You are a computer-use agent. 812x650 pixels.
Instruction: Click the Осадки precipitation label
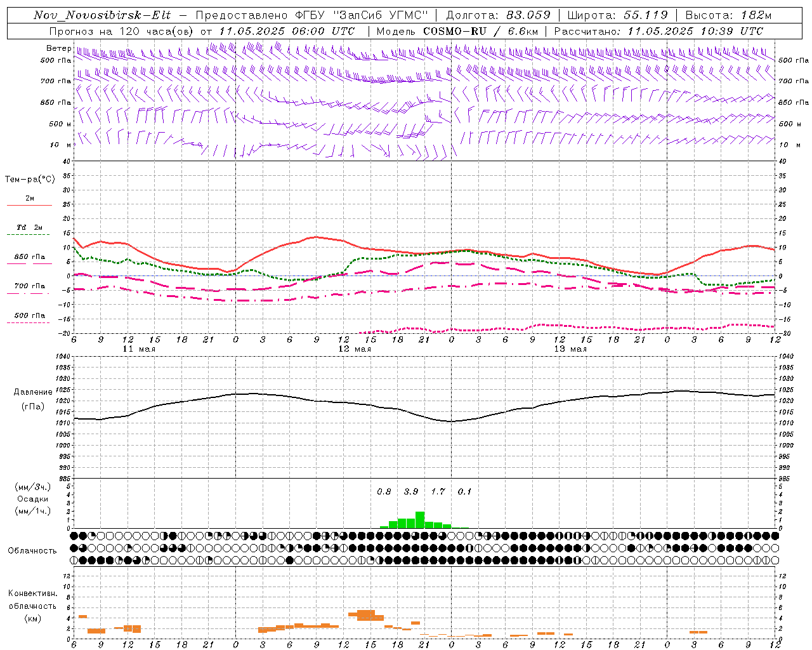coord(33,499)
